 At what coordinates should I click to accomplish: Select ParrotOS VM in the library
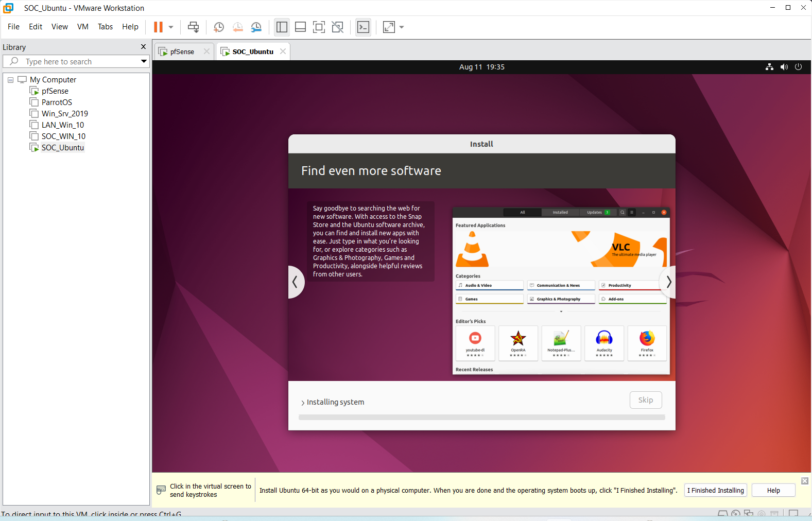(57, 102)
